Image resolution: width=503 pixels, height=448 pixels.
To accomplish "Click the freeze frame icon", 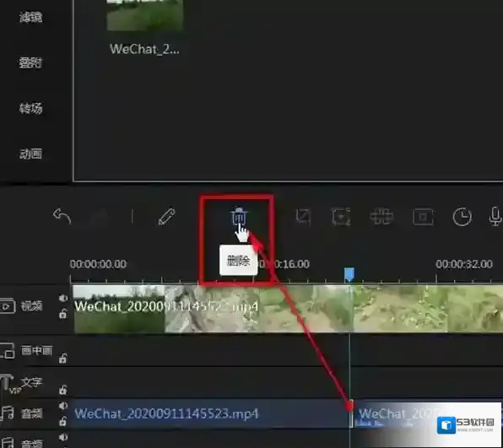I will 423,217.
